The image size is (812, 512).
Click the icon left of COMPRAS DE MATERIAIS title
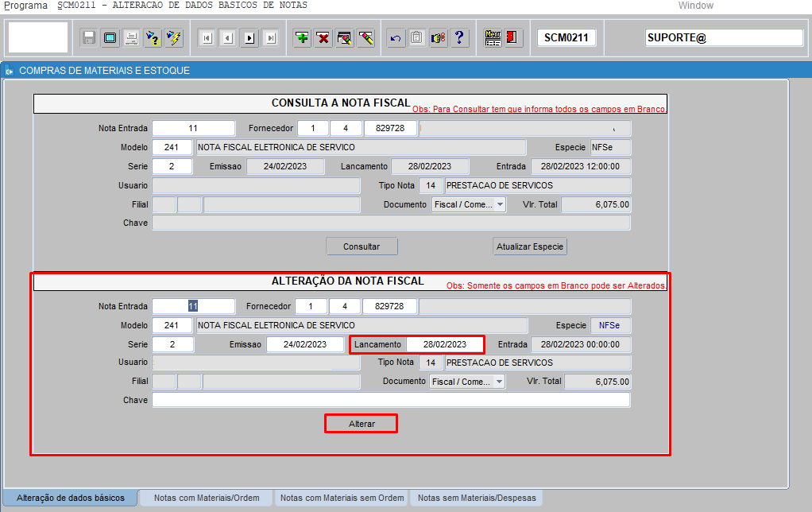(9, 71)
